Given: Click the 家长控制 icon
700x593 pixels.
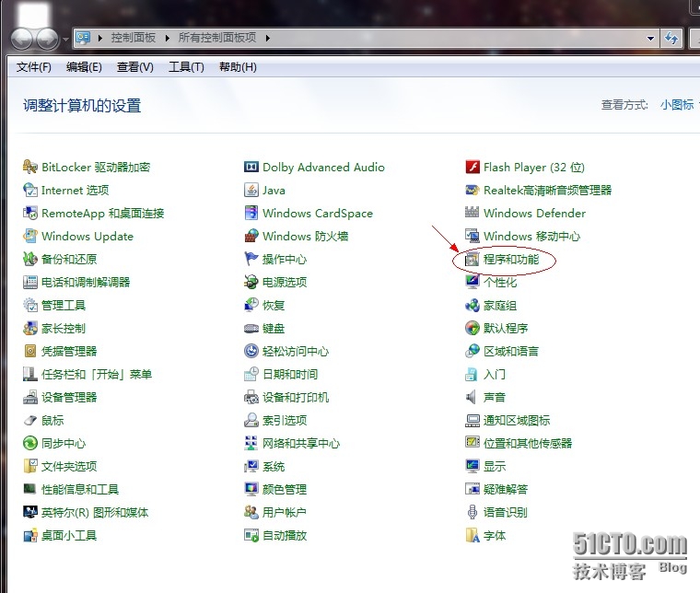Looking at the screenshot, I should (29, 329).
